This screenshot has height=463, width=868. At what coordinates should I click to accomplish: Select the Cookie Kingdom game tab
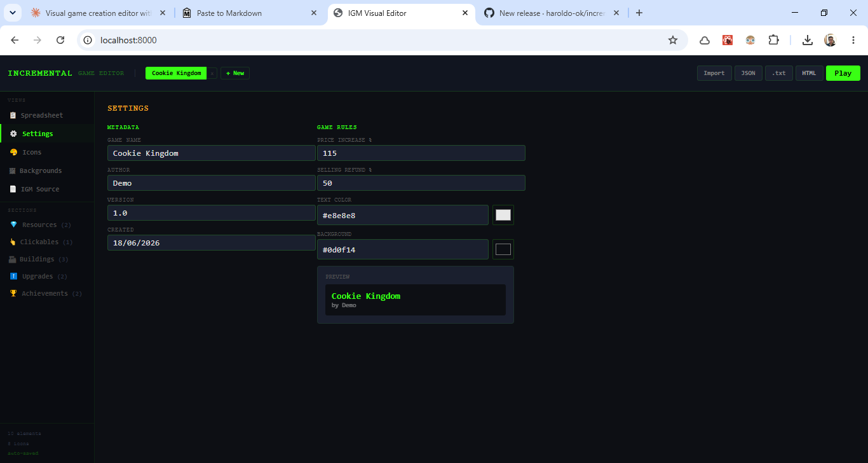pyautogui.click(x=176, y=73)
